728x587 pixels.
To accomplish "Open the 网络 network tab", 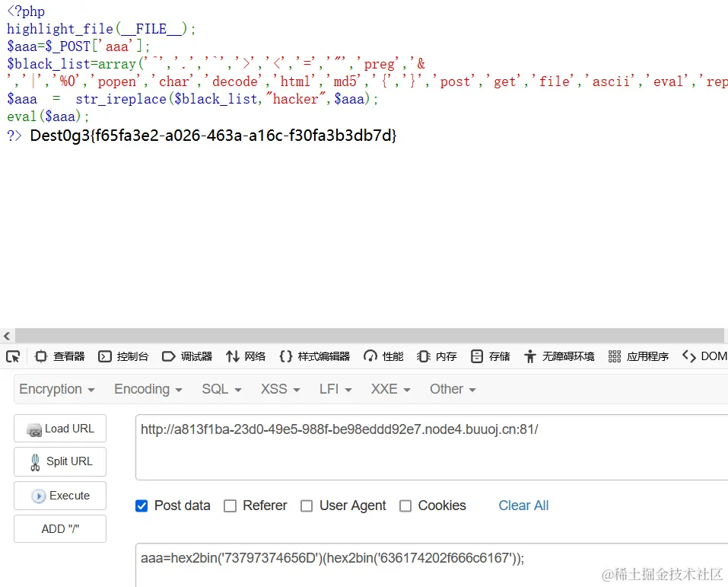I will point(246,356).
